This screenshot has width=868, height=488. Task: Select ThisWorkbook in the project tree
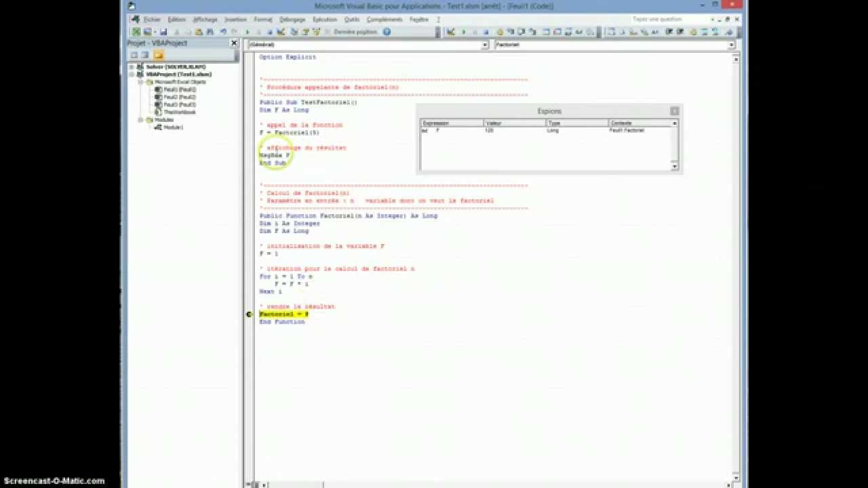[179, 112]
